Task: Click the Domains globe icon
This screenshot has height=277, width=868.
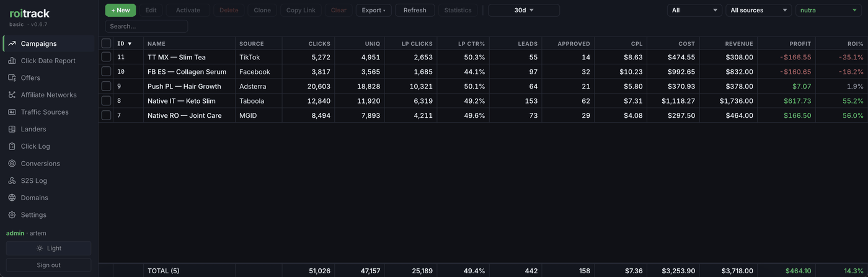Action: pos(12,198)
